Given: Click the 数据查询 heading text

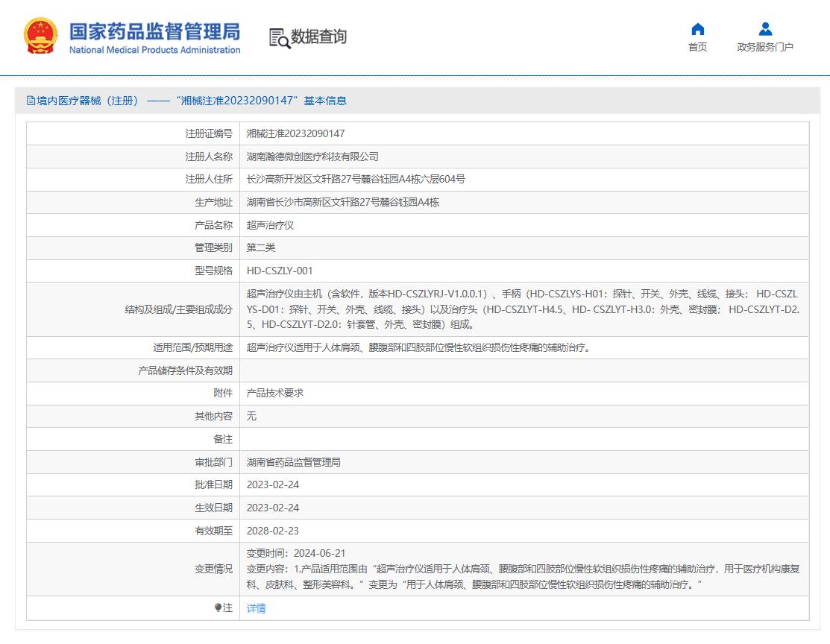Looking at the screenshot, I should 318,37.
